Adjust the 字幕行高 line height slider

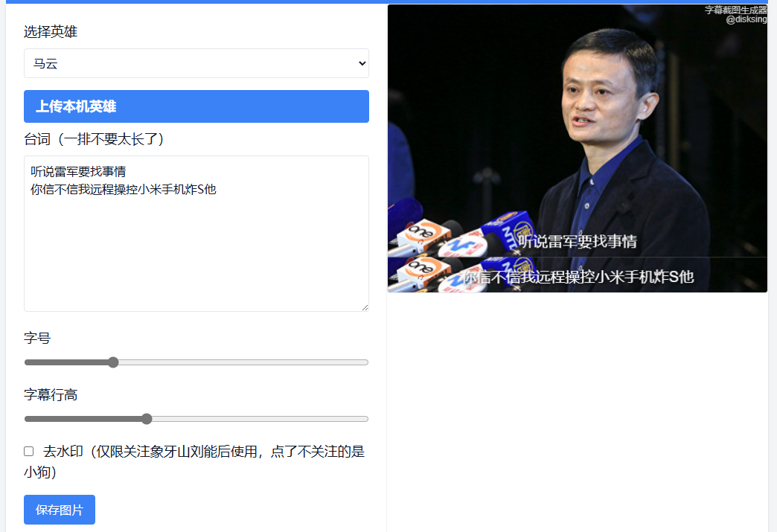point(196,419)
